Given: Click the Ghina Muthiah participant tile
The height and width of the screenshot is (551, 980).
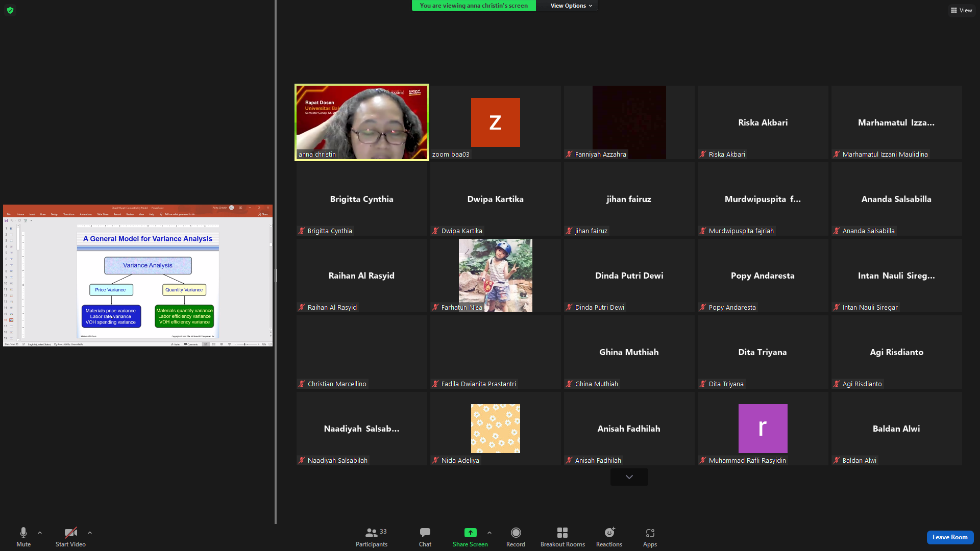Looking at the screenshot, I should coord(629,352).
